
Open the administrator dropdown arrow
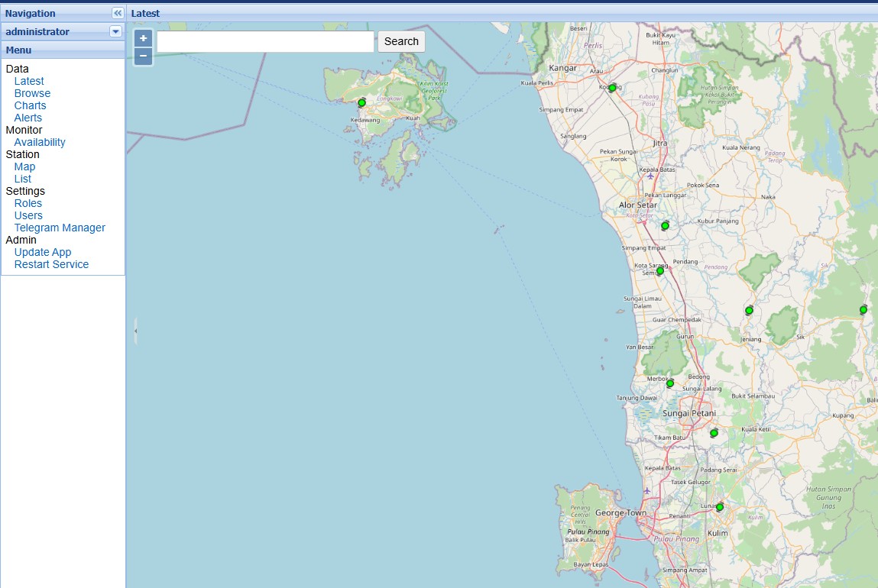coord(115,31)
